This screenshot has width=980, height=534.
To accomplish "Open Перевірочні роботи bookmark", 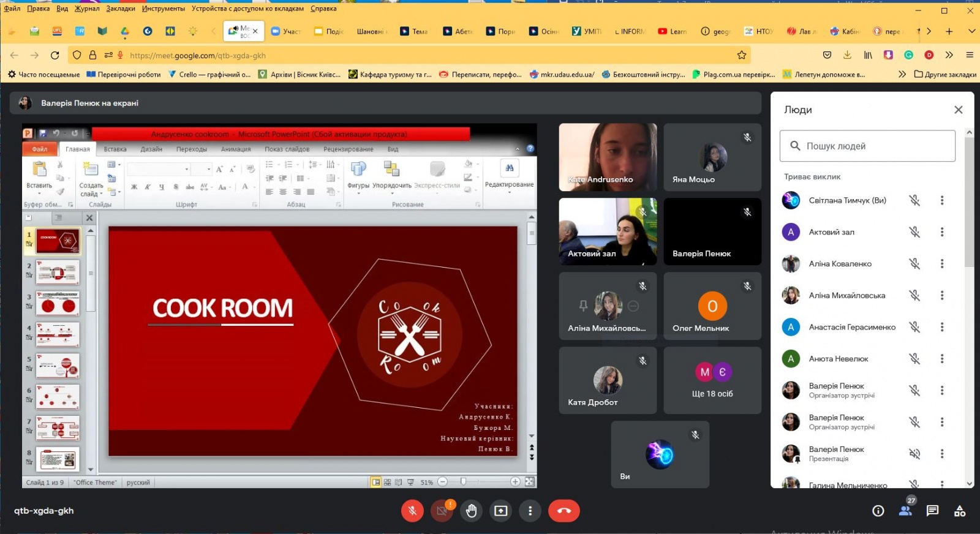I will [x=124, y=75].
